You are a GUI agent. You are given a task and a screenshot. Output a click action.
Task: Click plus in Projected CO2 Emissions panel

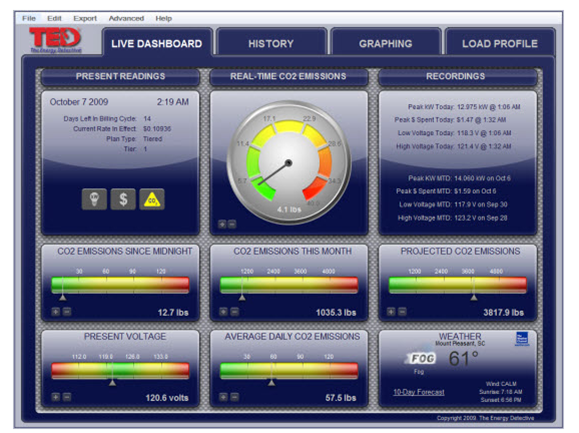pos(391,312)
